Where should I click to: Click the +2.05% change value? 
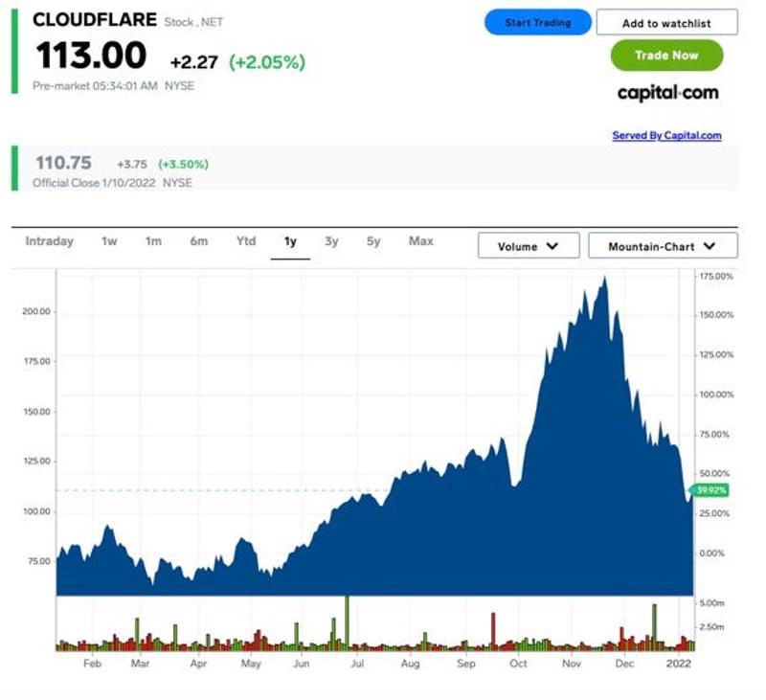point(267,62)
